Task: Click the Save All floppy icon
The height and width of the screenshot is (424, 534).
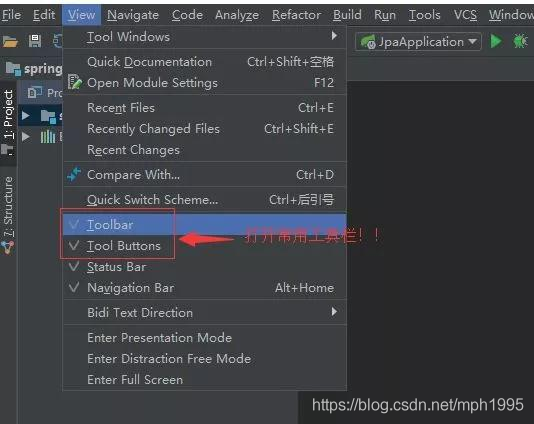Action: [35, 41]
